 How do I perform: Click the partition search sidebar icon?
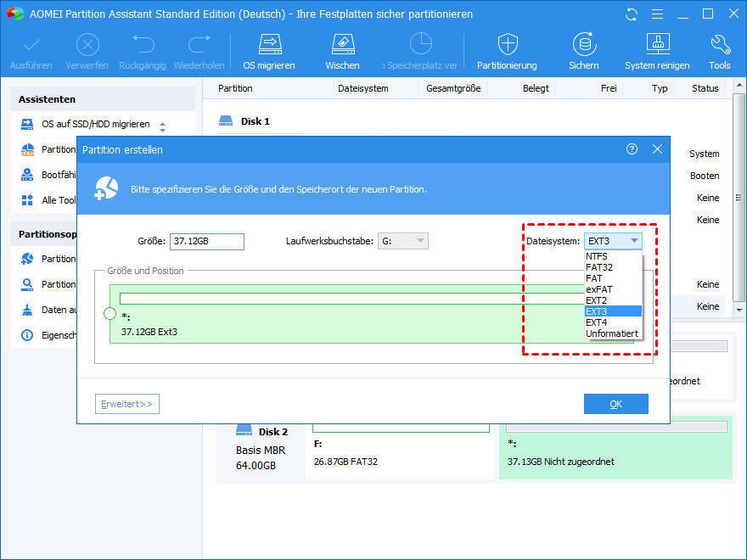coord(27,284)
